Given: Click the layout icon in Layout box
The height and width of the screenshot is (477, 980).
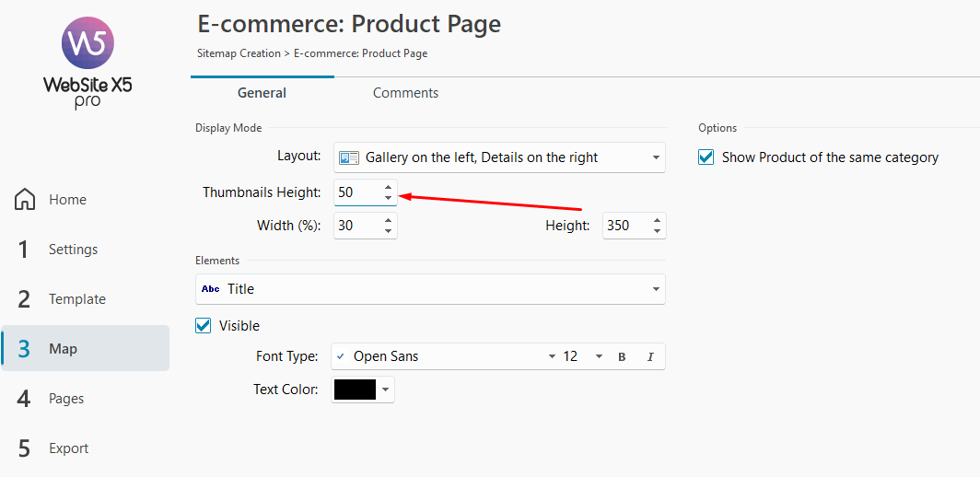Looking at the screenshot, I should [348, 157].
